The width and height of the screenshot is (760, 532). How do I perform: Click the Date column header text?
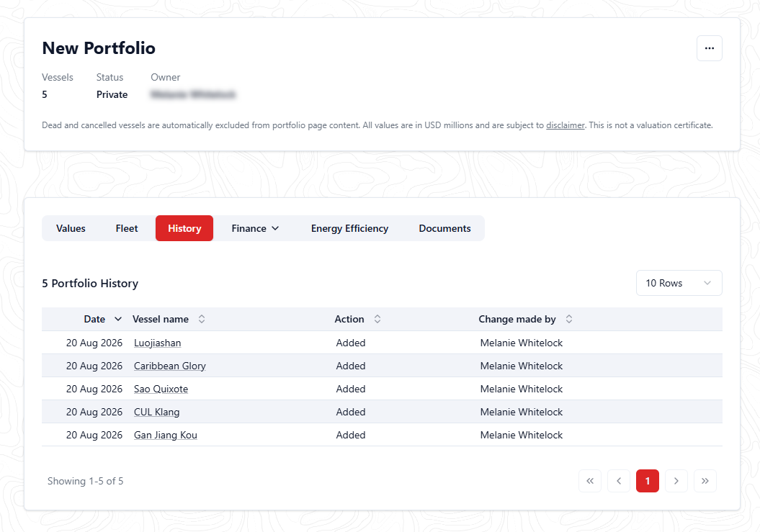94,319
